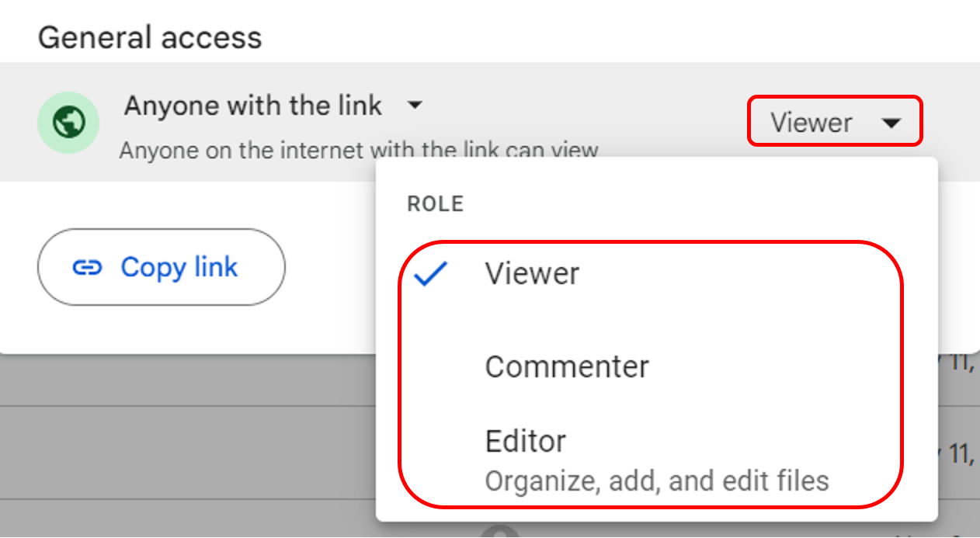Click 'Anyone on the internet' description text
Screen dimensions: 980x538
[x=247, y=150]
